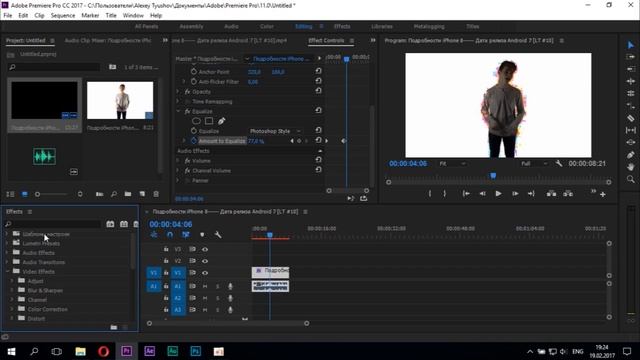Click Find magnifier in Project panel footer
This screenshot has width=640, height=360.
[x=114, y=194]
